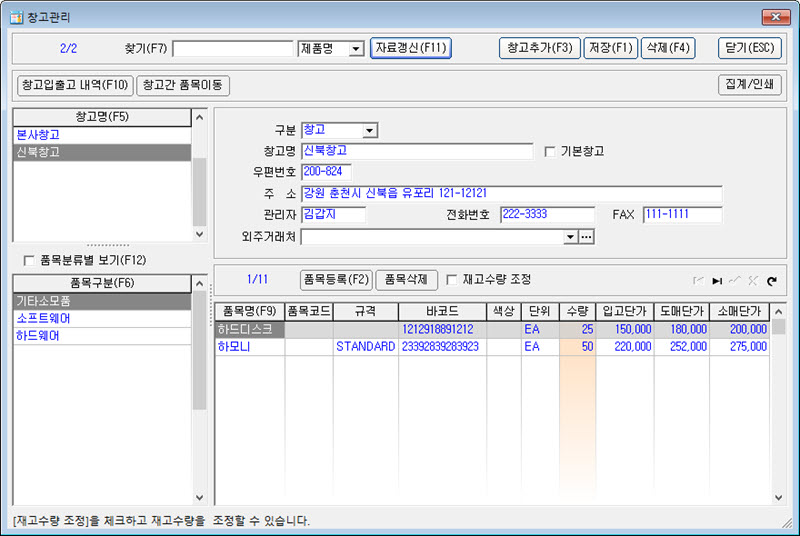Click the 단위 column header
Viewport: 800px width, 536px height.
(540, 312)
